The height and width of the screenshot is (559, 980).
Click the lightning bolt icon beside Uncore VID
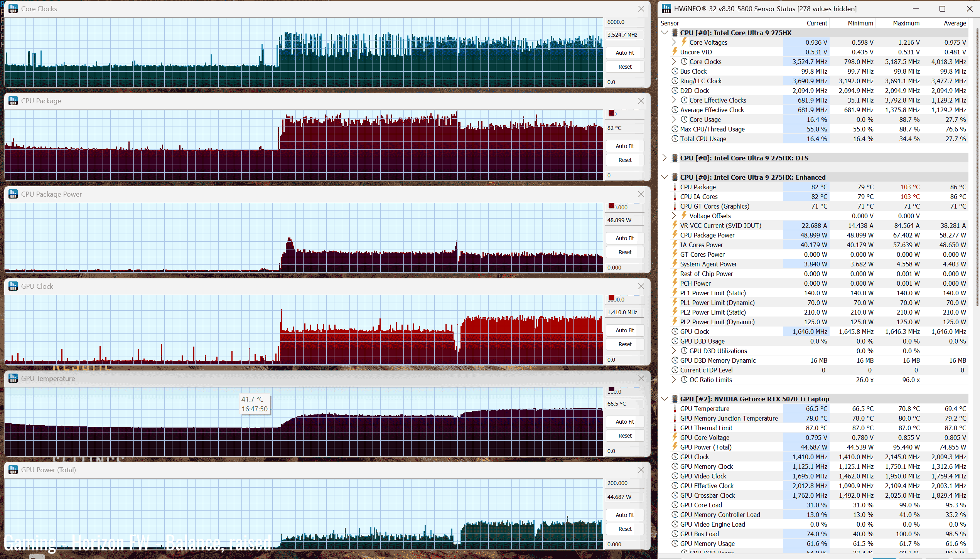(675, 52)
